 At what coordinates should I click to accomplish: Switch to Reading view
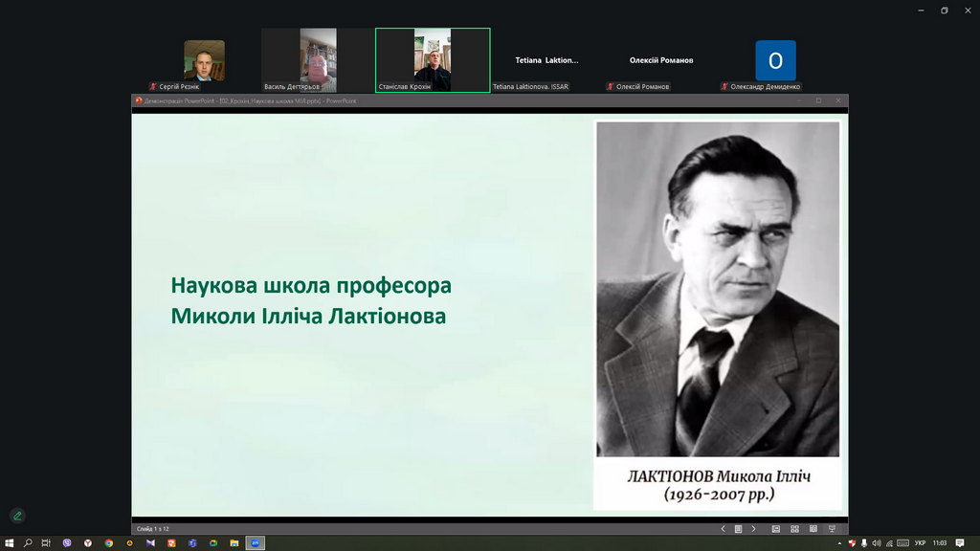813,529
